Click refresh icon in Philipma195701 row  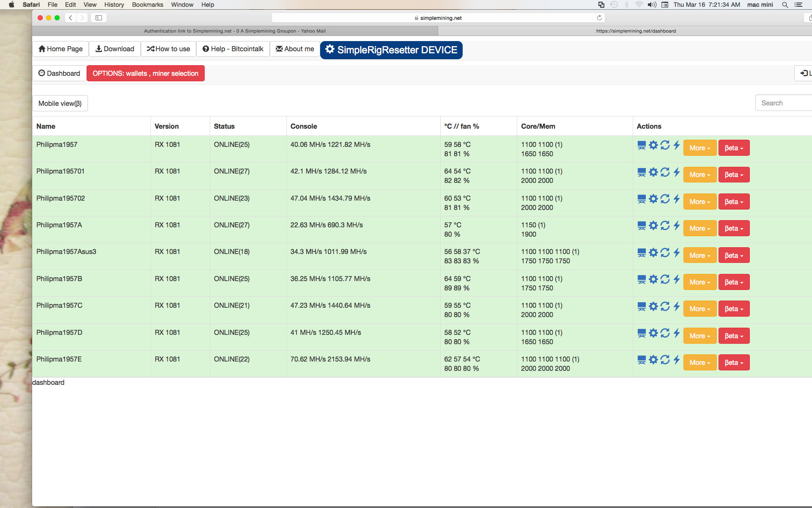point(665,172)
